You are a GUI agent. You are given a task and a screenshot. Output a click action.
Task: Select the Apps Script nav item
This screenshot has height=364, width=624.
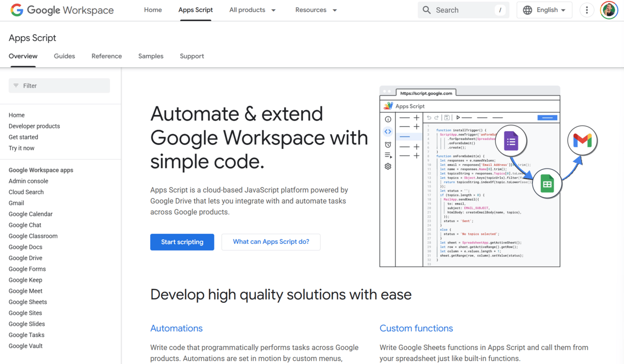pyautogui.click(x=196, y=10)
